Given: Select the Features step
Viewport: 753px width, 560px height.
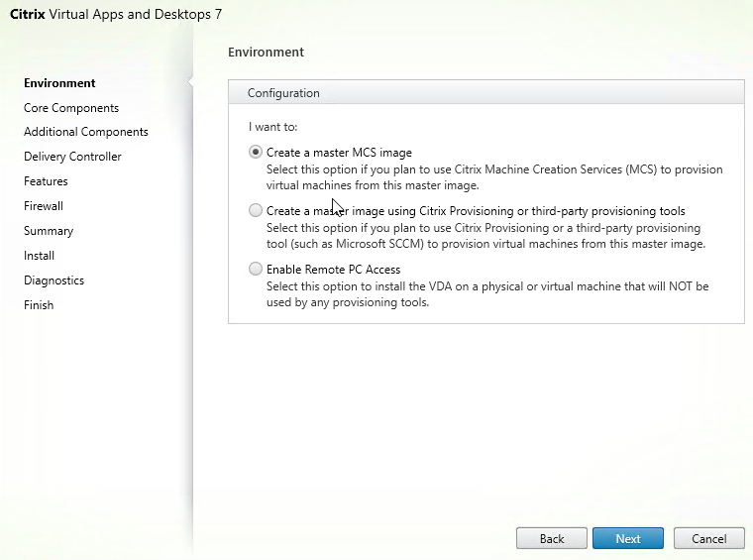Looking at the screenshot, I should click(46, 181).
